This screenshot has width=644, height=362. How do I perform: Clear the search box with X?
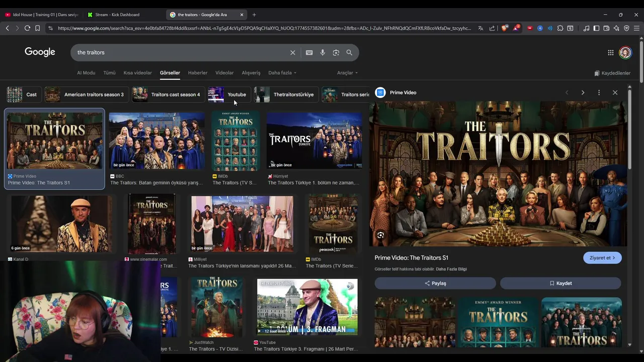click(293, 52)
